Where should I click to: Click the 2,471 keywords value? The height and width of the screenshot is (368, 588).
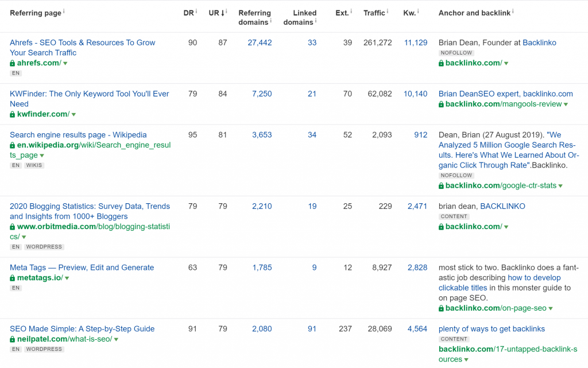point(417,207)
